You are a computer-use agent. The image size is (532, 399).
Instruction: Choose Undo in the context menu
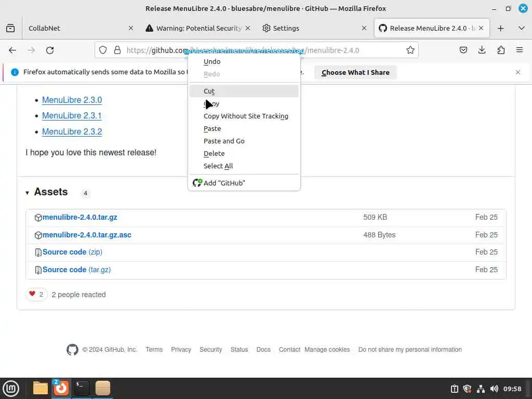pos(244,61)
